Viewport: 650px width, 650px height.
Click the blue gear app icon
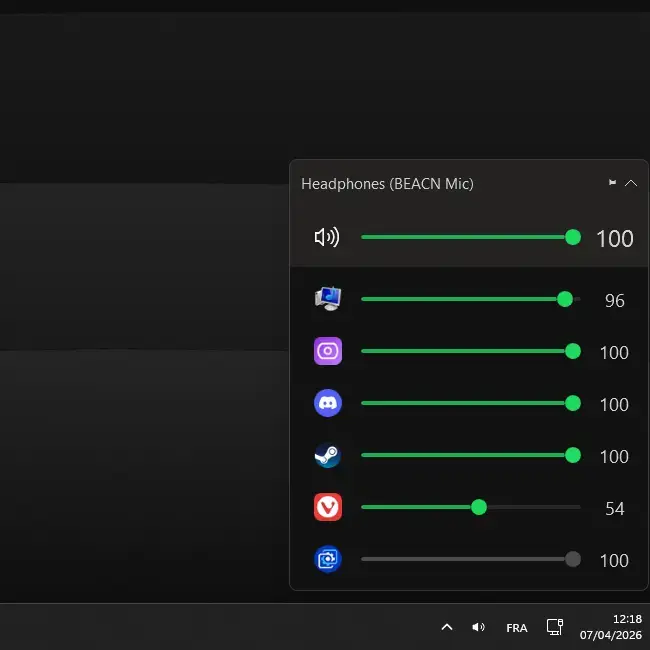tap(328, 559)
